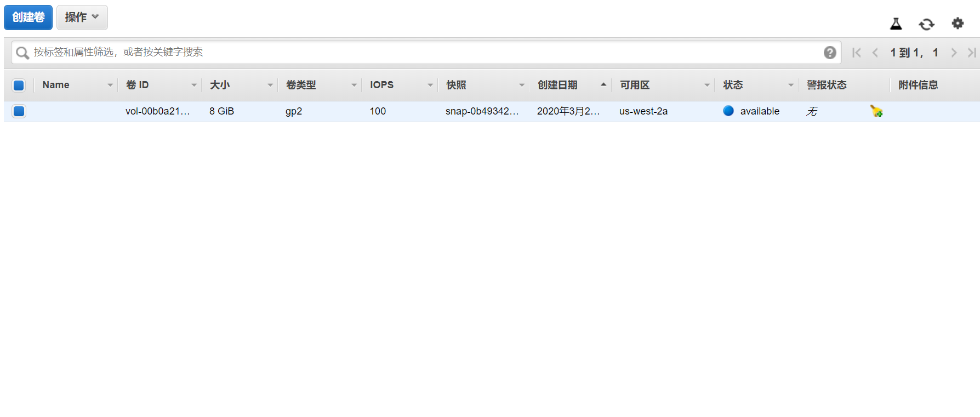Expand the Name column dropdown arrow
This screenshot has height=417, width=980.
pos(110,85)
